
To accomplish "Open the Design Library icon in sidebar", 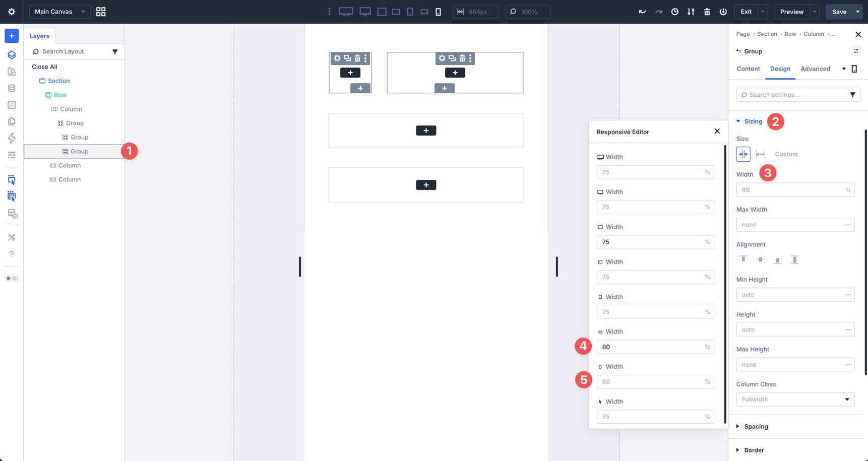I will pos(12,71).
